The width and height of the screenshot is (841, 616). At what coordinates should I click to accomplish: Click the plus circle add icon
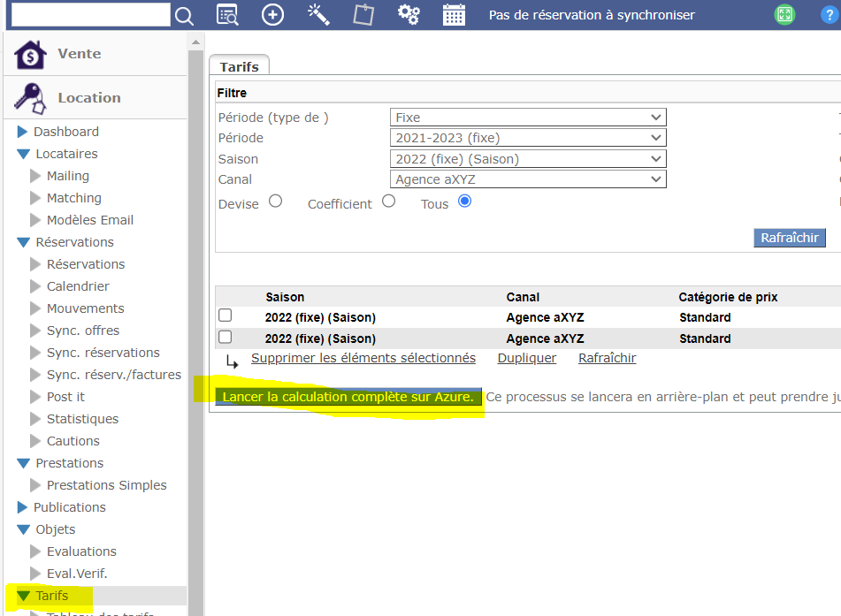pyautogui.click(x=272, y=15)
